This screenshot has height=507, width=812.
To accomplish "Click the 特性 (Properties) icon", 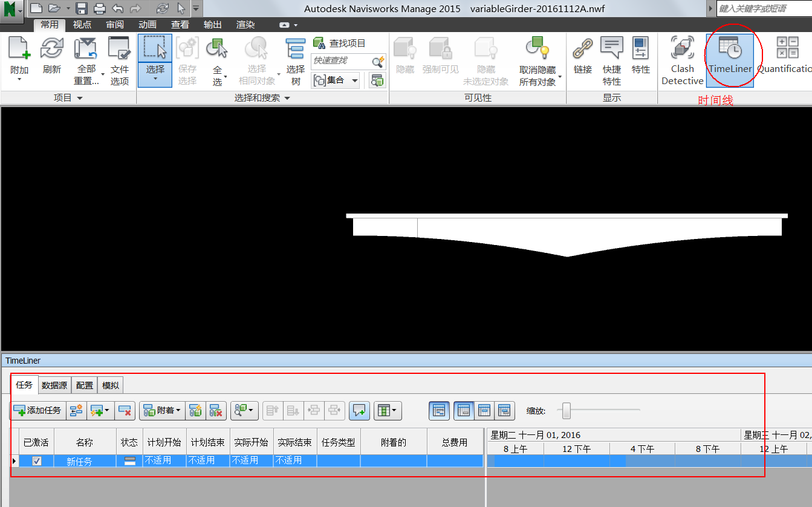I will click(x=641, y=48).
